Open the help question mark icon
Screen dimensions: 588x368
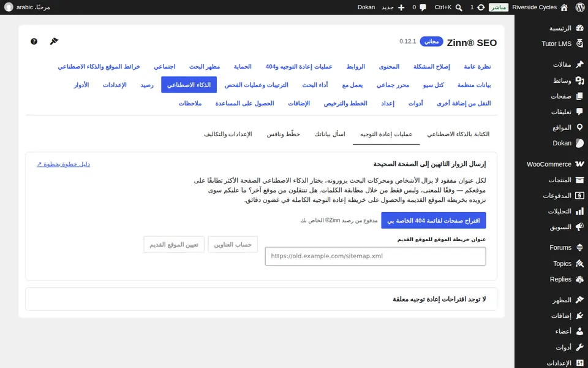point(34,41)
